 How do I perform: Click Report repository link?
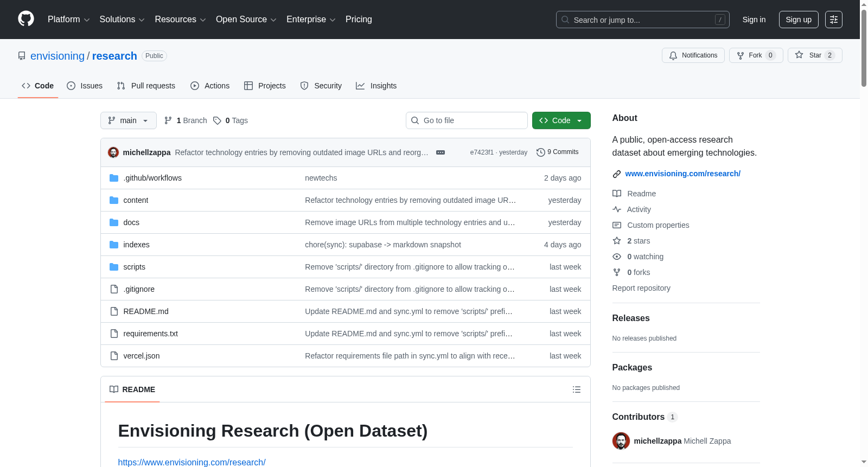[x=641, y=288]
